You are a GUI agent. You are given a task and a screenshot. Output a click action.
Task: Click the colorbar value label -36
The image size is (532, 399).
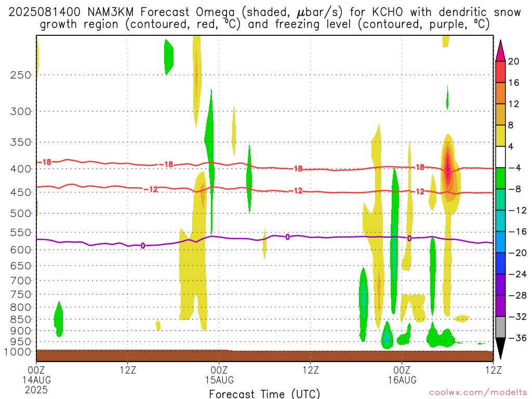518,338
